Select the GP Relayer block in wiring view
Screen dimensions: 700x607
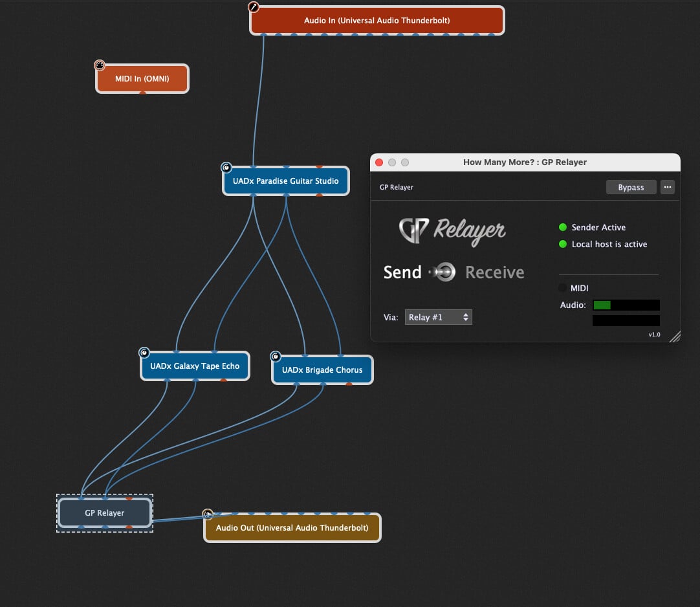[x=104, y=513]
